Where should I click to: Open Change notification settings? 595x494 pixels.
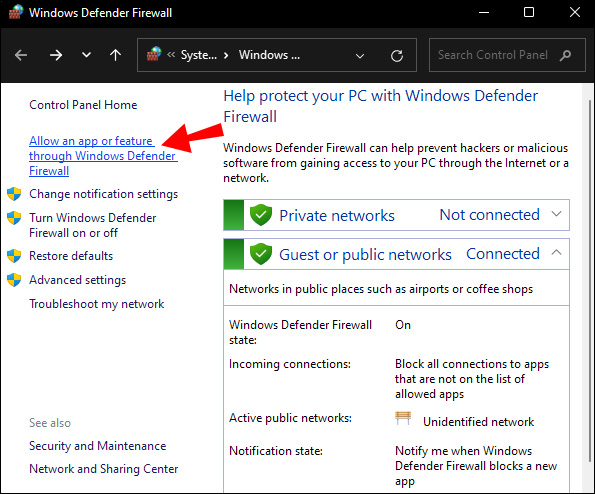pyautogui.click(x=104, y=194)
